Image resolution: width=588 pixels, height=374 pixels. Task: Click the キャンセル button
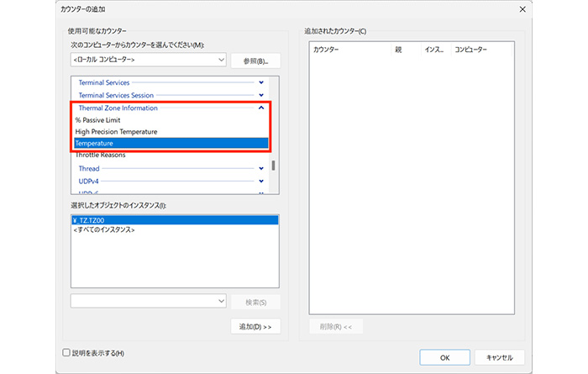498,357
